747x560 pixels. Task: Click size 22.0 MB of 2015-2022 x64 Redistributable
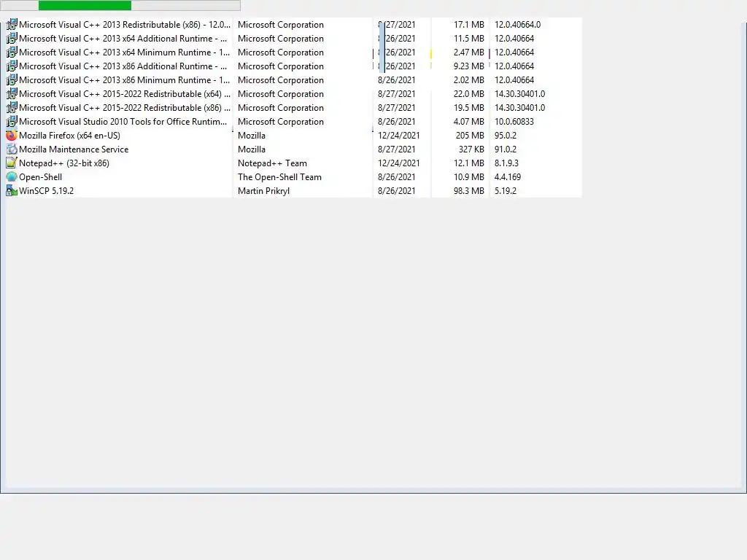pyautogui.click(x=469, y=94)
